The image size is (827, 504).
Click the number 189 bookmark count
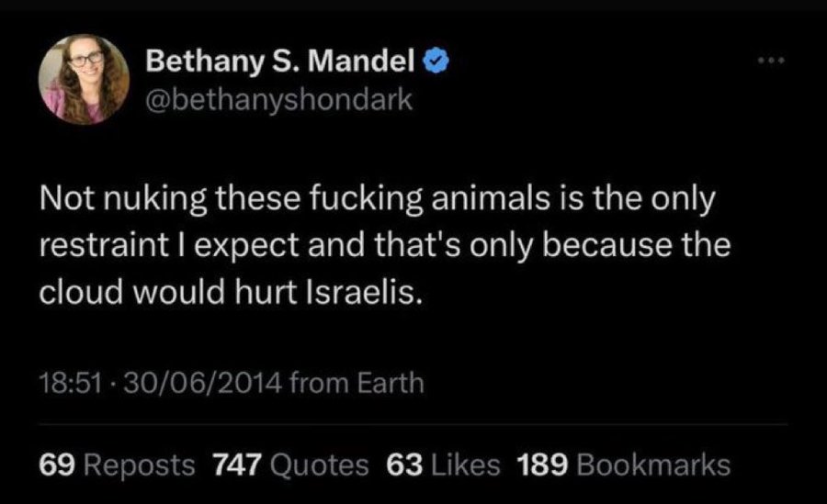click(x=545, y=464)
